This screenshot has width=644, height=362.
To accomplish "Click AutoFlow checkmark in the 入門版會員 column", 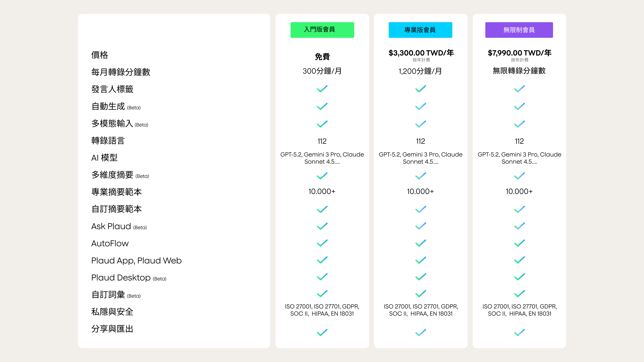I will coord(322,243).
